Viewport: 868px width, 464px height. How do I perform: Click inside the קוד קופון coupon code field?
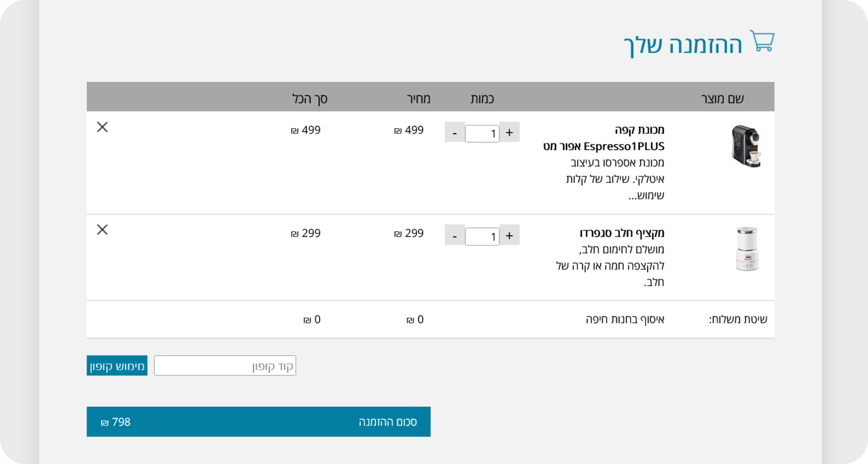pos(225,365)
